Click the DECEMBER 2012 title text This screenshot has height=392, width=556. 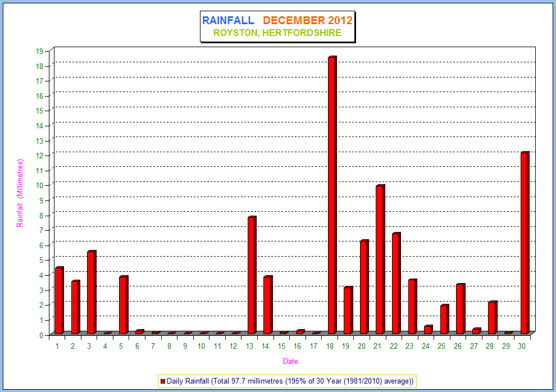click(308, 20)
